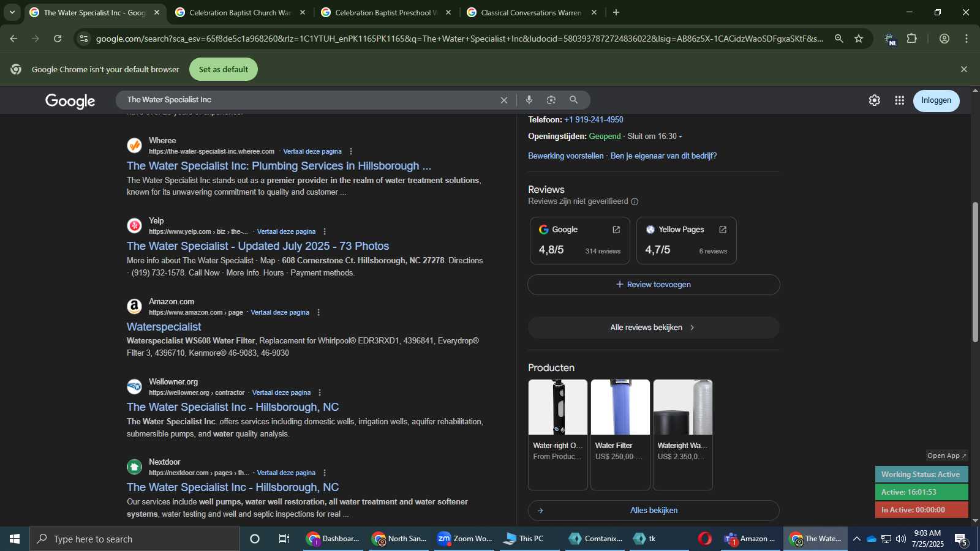Dismiss the default browser notification bar
The image size is (980, 551).
(x=964, y=69)
